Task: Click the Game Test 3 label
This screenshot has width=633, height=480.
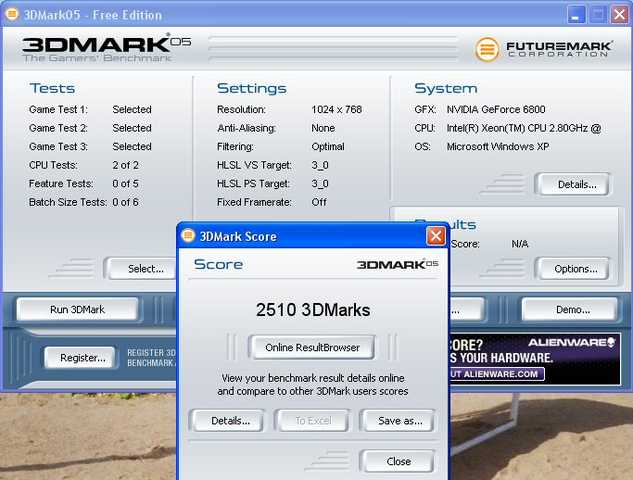Action: [x=58, y=147]
